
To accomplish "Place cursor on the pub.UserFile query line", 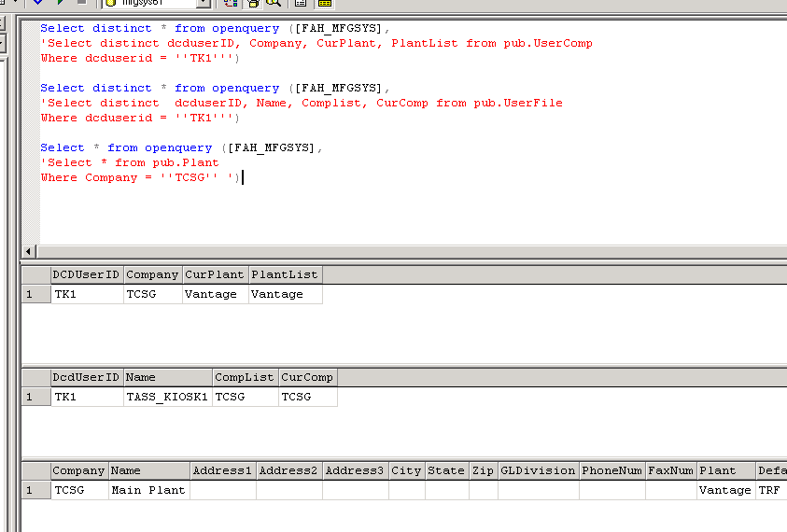I will (x=302, y=103).
